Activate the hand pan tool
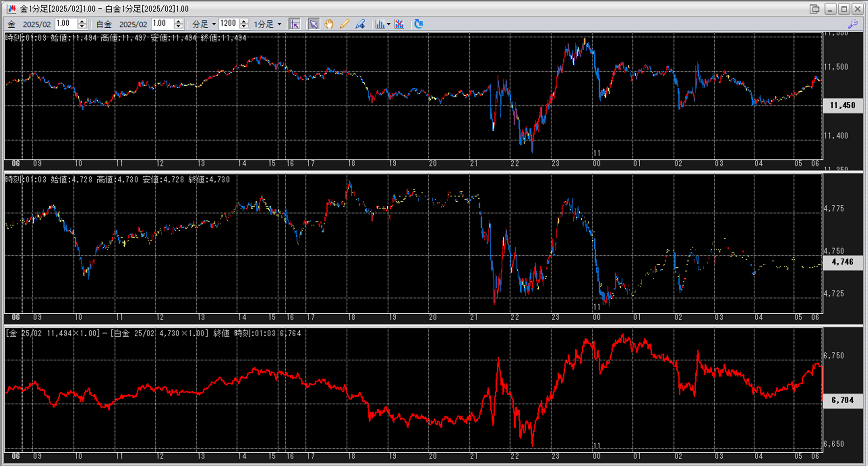The height and width of the screenshot is (467, 868). 329,24
